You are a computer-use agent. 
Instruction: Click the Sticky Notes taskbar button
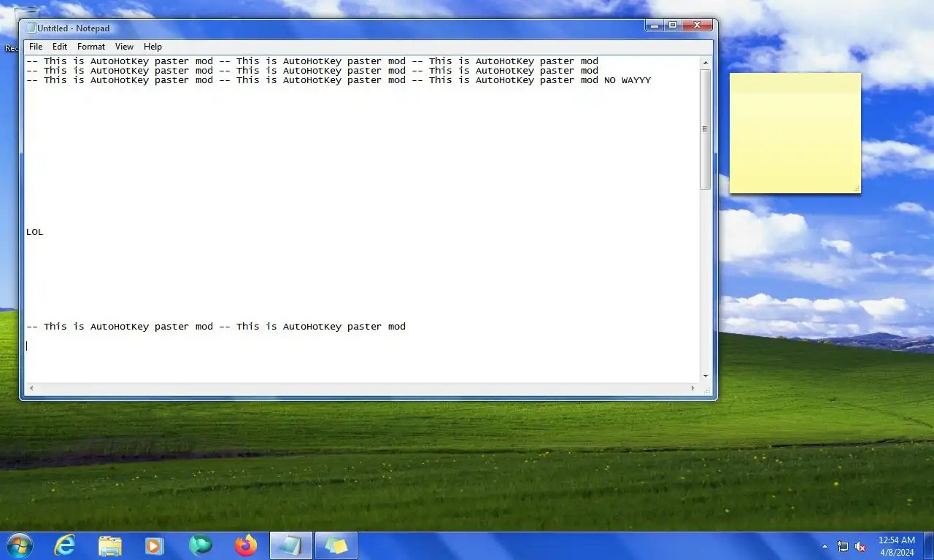336,545
